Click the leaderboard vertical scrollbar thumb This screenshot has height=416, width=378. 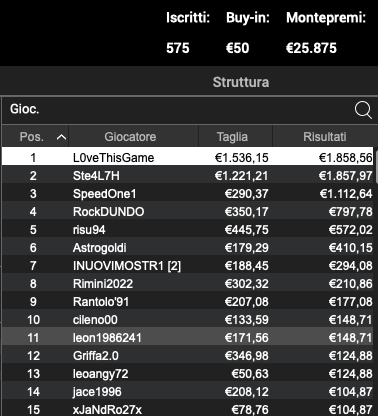(x=376, y=166)
